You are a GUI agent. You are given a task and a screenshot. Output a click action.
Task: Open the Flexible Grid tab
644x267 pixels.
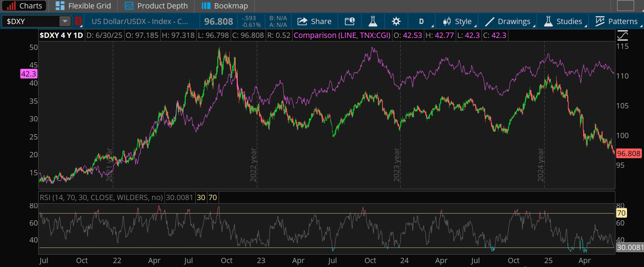[84, 6]
